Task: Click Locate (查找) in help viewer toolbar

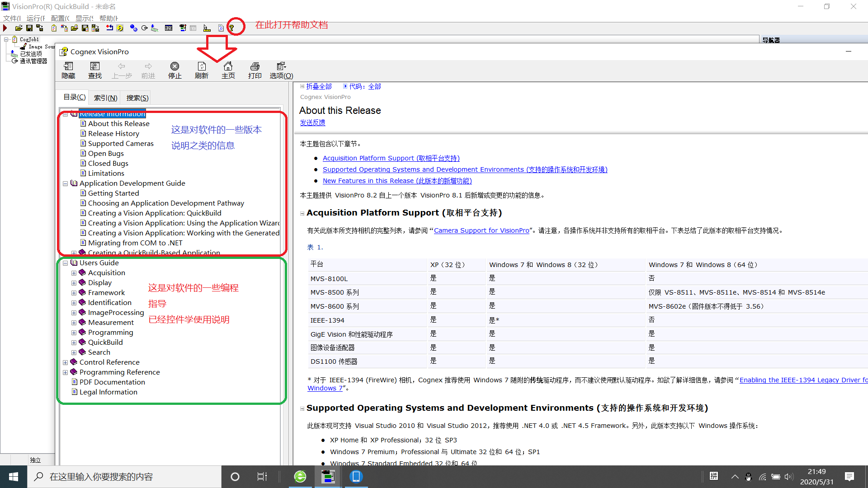Action: pyautogui.click(x=95, y=70)
